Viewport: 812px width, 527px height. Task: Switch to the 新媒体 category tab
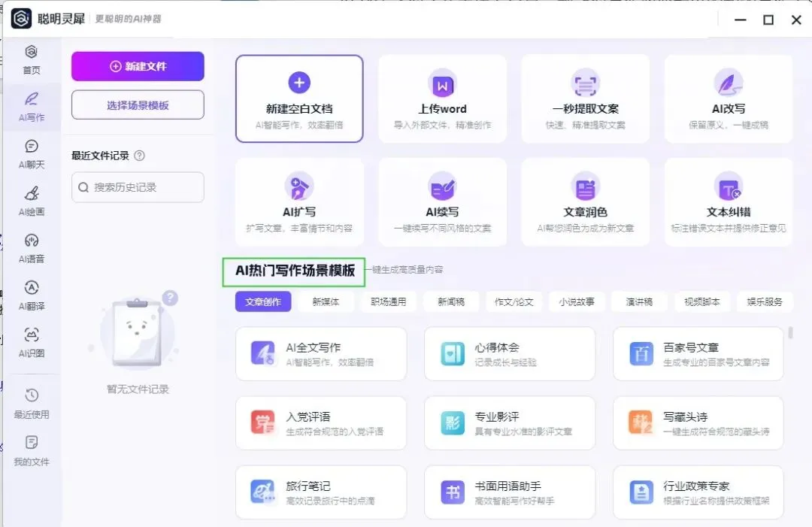[x=326, y=301]
